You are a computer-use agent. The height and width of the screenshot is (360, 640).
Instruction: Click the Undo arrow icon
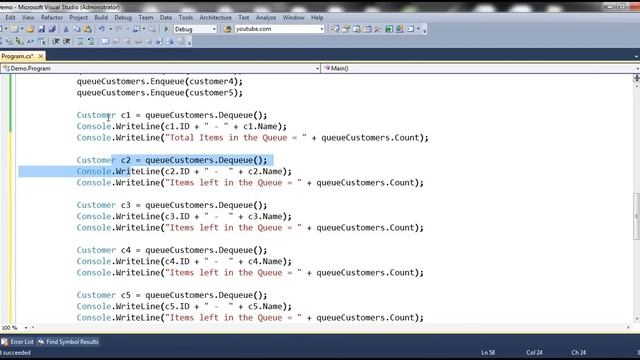tap(102, 29)
